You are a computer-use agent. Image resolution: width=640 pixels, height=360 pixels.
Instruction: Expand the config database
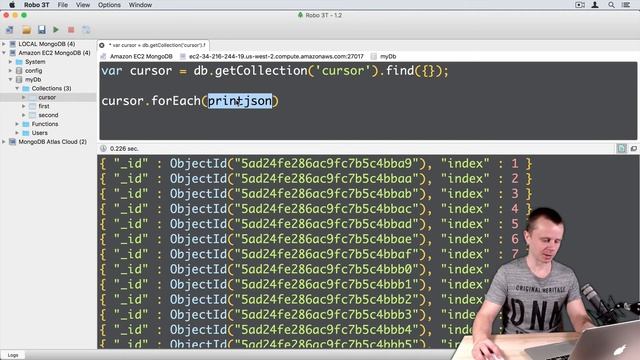pyautogui.click(x=11, y=71)
